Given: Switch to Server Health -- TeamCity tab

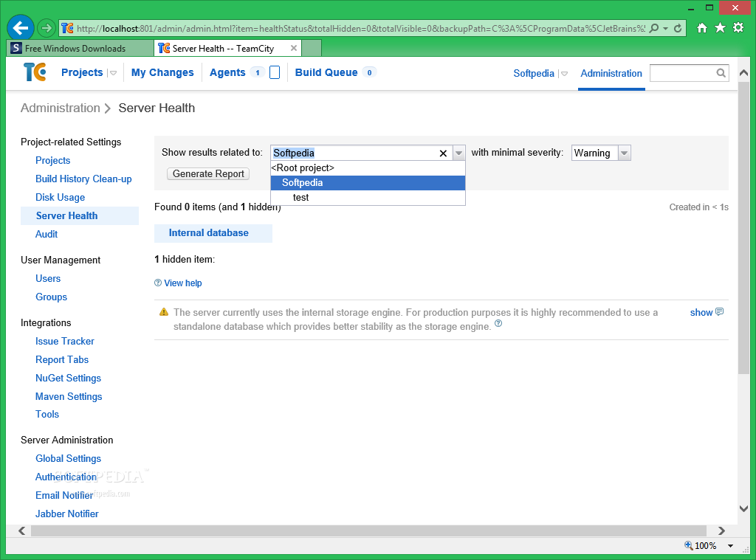Looking at the screenshot, I should tap(227, 48).
